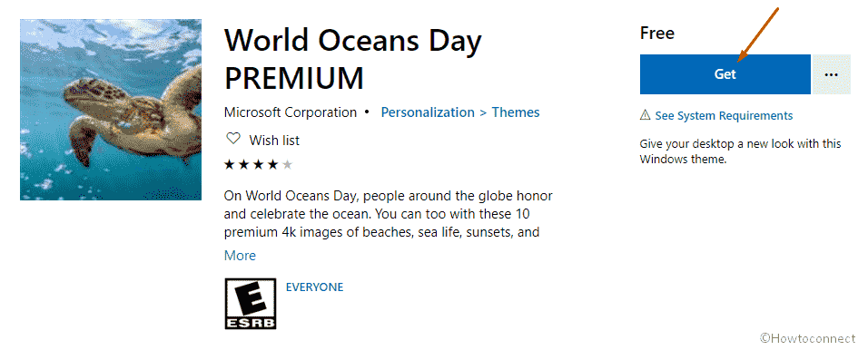Expand description with More link

click(240, 256)
